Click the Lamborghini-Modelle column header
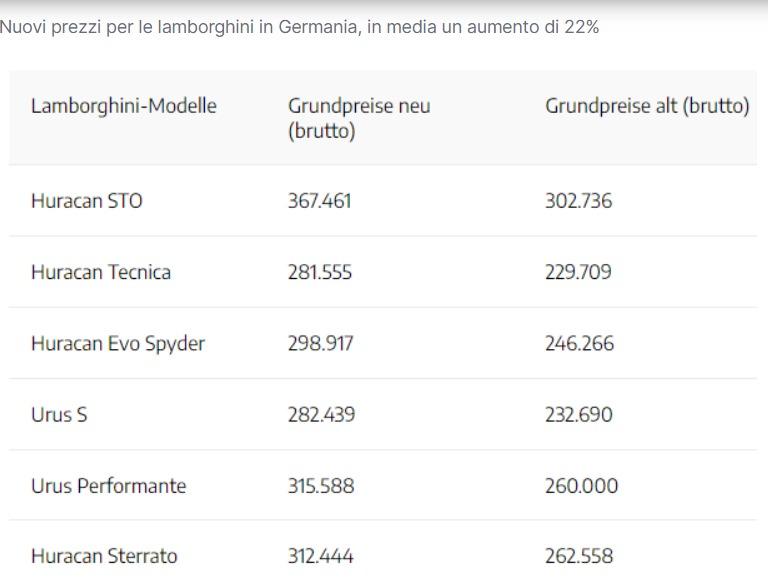 (x=123, y=106)
